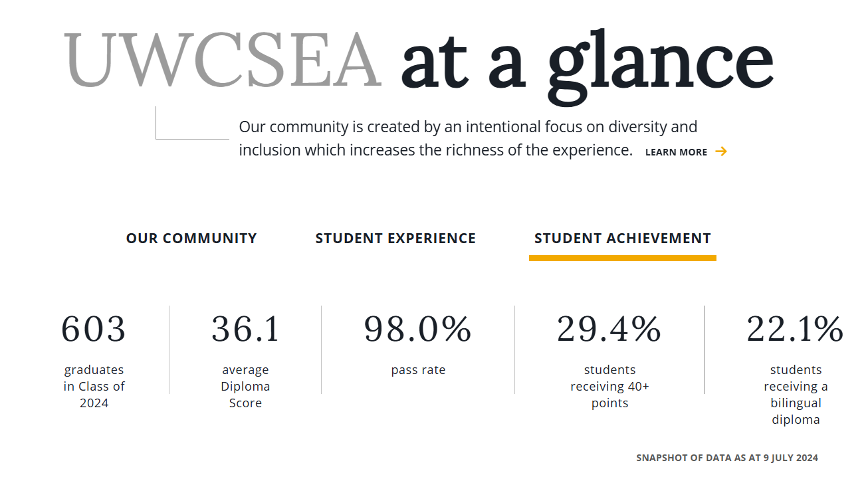This screenshot has height=479, width=868.
Task: Click the orange arrow next to Learn More
Action: click(x=721, y=151)
